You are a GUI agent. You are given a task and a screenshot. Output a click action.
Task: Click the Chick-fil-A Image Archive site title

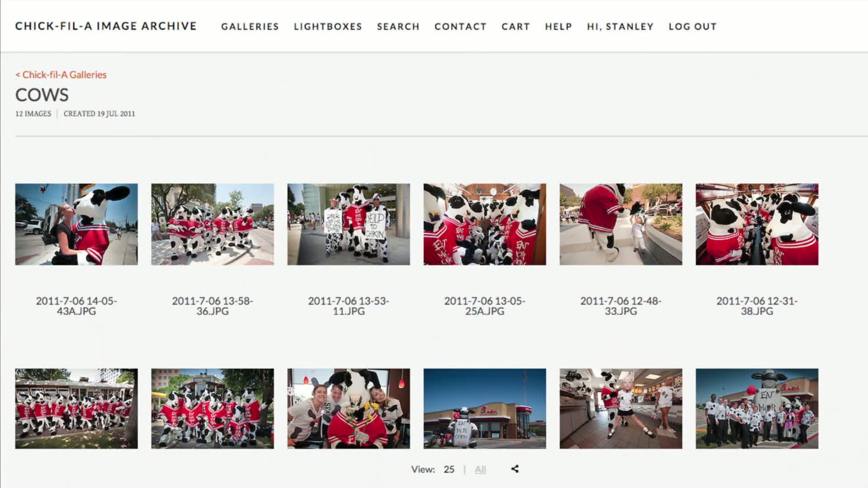(x=106, y=26)
